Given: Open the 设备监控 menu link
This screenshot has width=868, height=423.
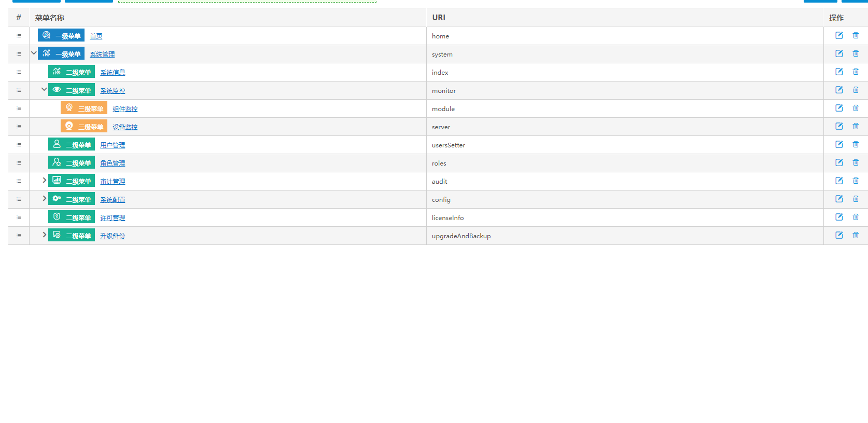Looking at the screenshot, I should (x=125, y=127).
